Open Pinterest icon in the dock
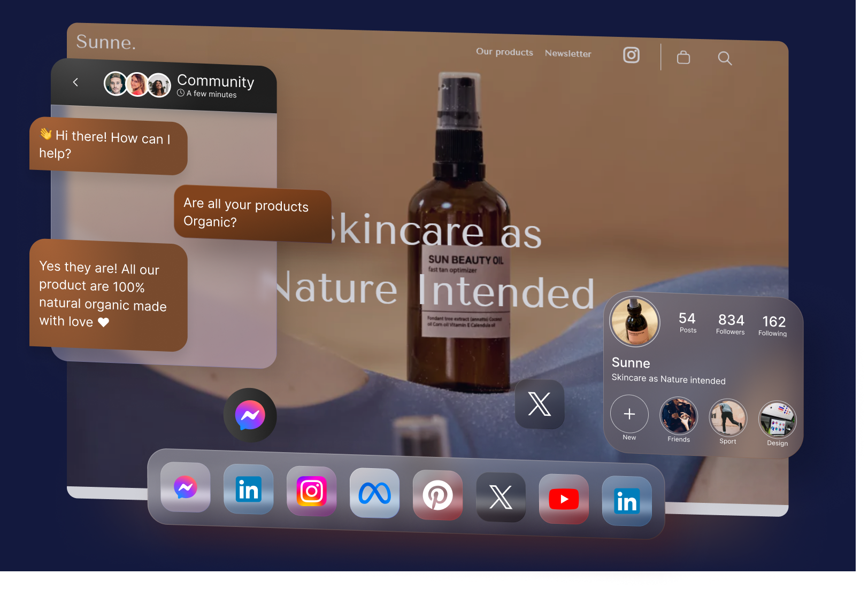This screenshot has height=590, width=868. click(437, 495)
